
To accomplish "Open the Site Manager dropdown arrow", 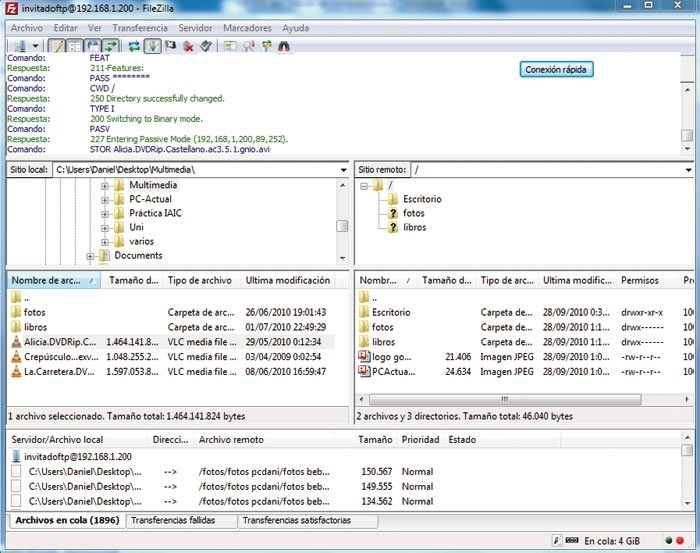I will tap(35, 46).
